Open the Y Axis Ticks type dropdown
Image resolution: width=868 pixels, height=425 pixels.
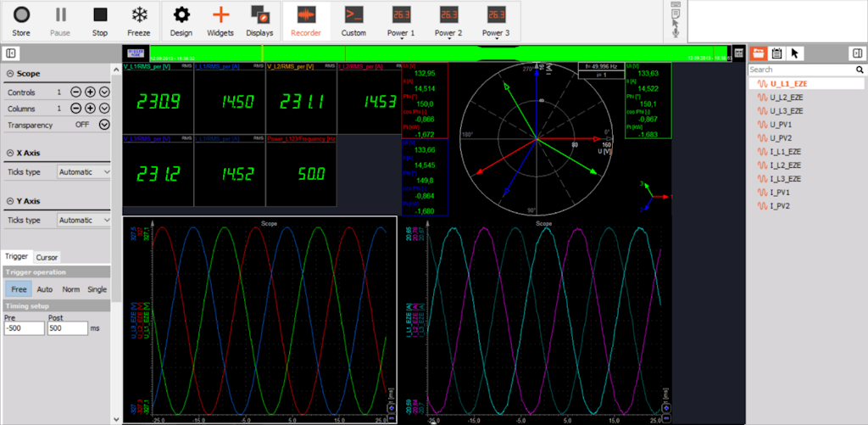[84, 220]
